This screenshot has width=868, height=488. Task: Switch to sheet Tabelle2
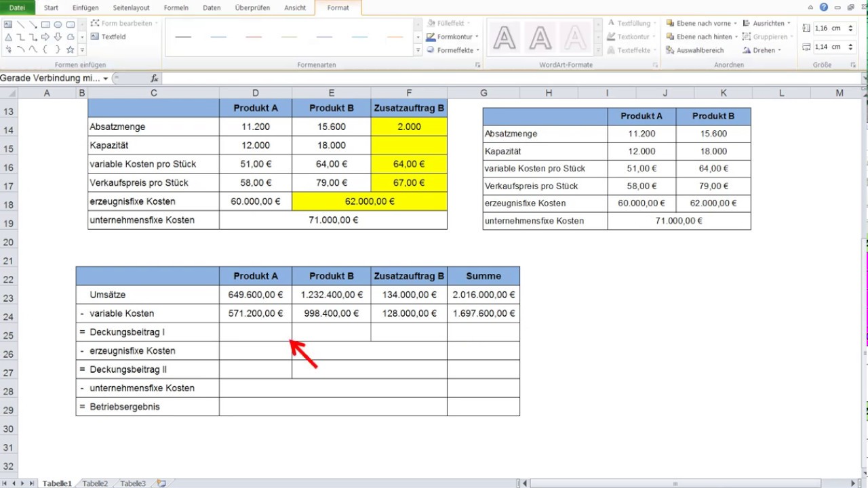(x=95, y=483)
